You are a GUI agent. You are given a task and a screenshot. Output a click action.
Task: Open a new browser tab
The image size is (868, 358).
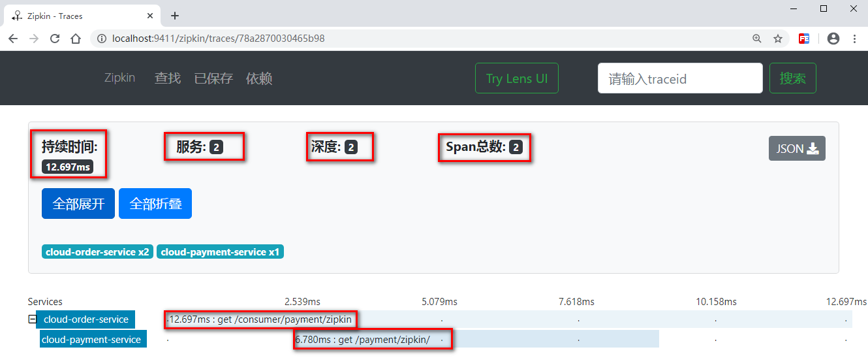pyautogui.click(x=175, y=16)
